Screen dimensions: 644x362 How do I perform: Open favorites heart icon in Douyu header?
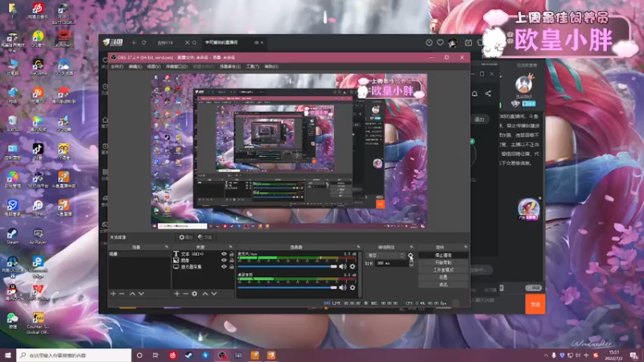(440, 43)
